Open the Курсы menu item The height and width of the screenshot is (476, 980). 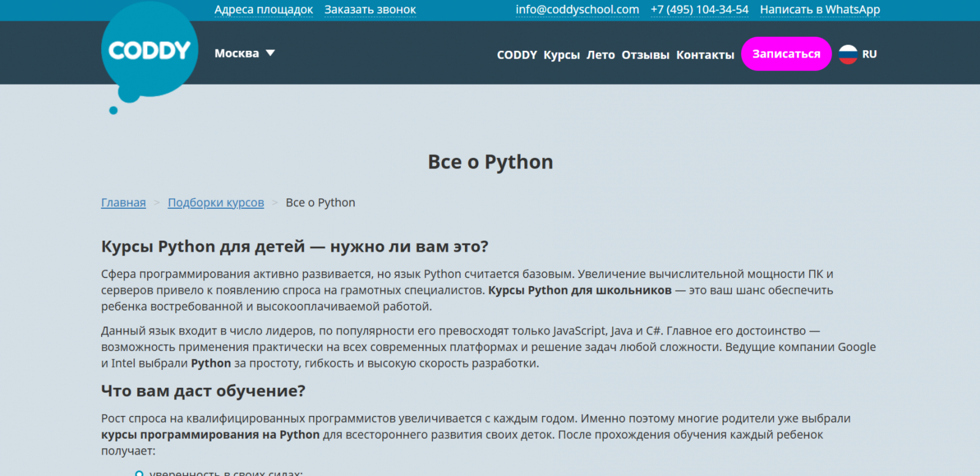562,55
